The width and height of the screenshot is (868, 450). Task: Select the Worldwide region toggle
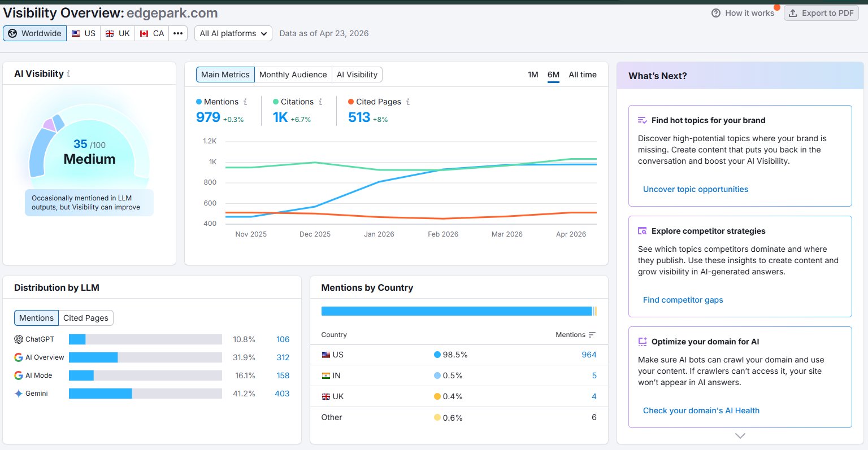(35, 33)
